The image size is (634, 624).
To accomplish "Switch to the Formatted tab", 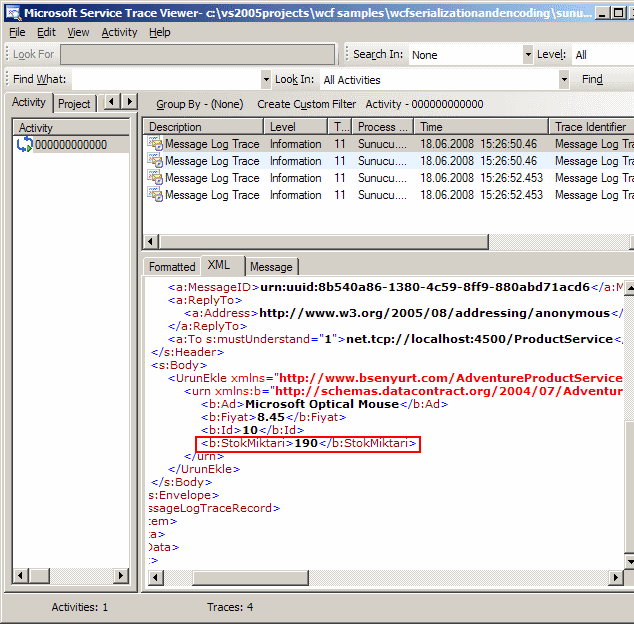I will coord(172,267).
